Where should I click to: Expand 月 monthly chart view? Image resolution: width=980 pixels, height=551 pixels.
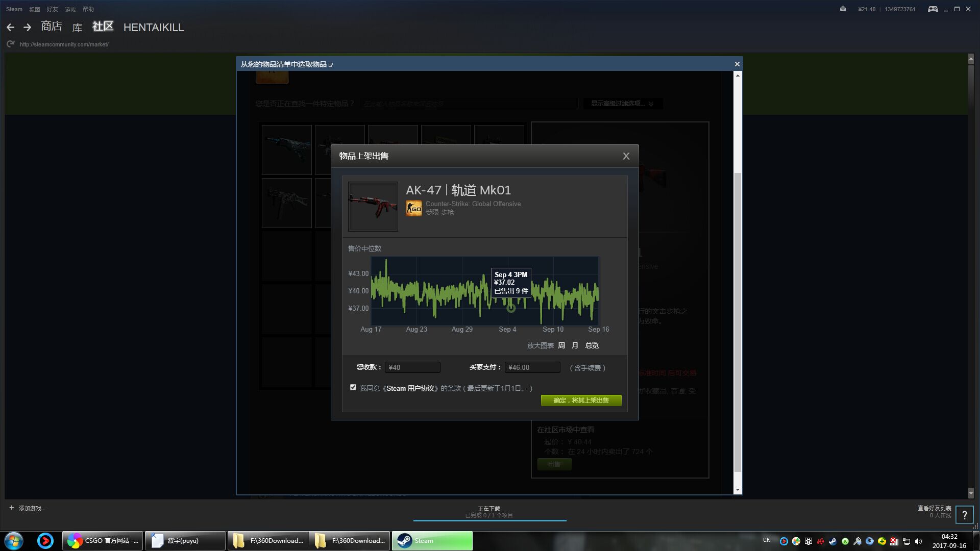[x=575, y=345]
